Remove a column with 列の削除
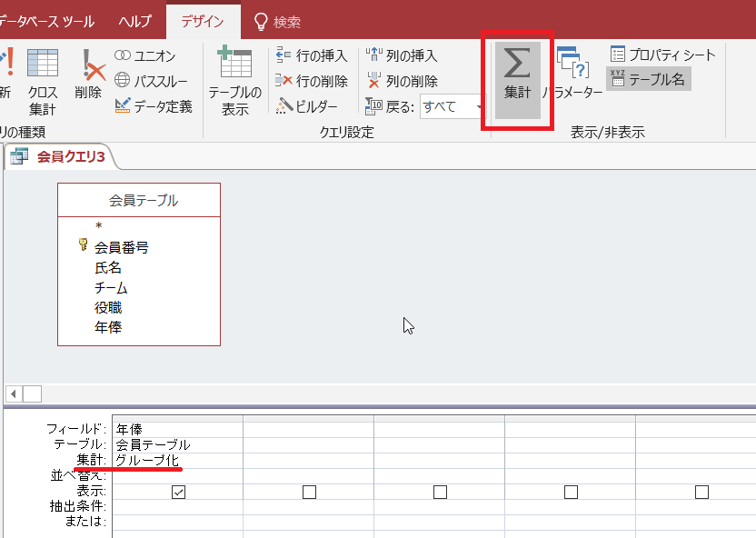Image resolution: width=756 pixels, height=538 pixels. click(402, 81)
